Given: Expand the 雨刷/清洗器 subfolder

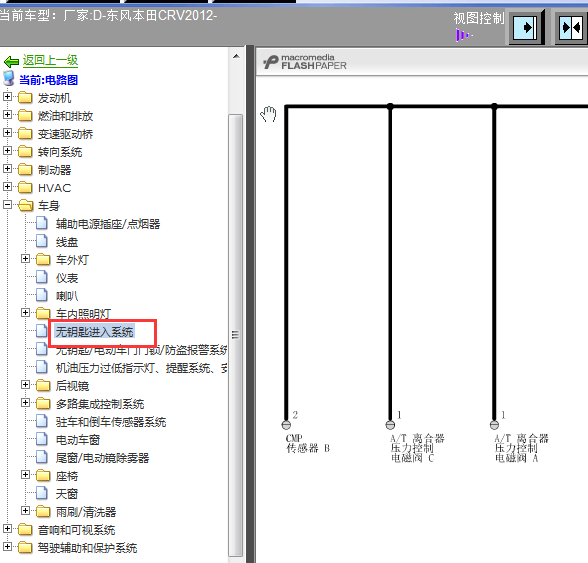Looking at the screenshot, I should point(25,511).
